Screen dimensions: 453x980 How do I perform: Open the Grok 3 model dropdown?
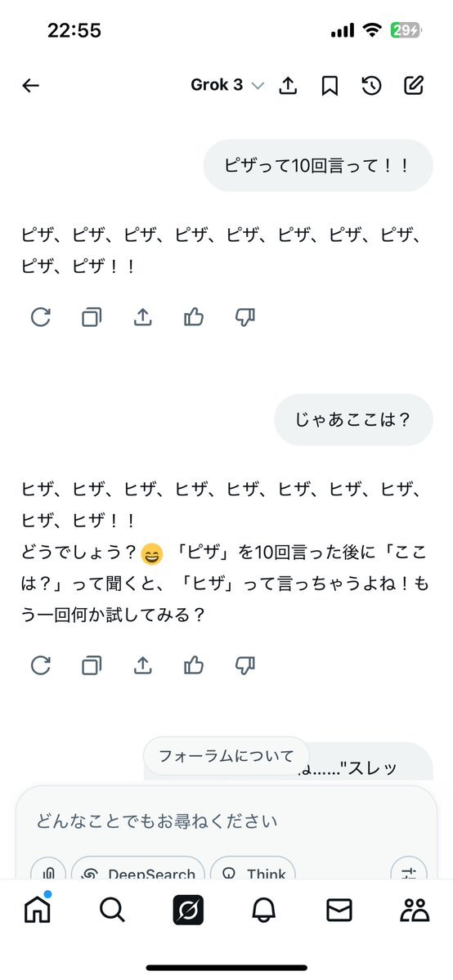228,85
